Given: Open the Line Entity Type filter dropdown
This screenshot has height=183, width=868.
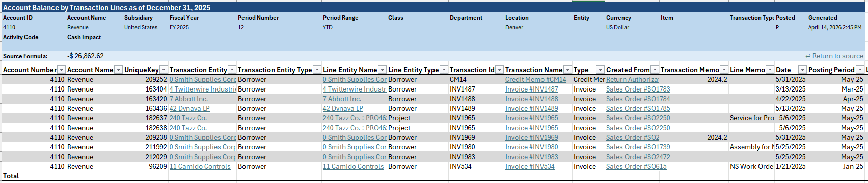Looking at the screenshot, I should point(444,70).
